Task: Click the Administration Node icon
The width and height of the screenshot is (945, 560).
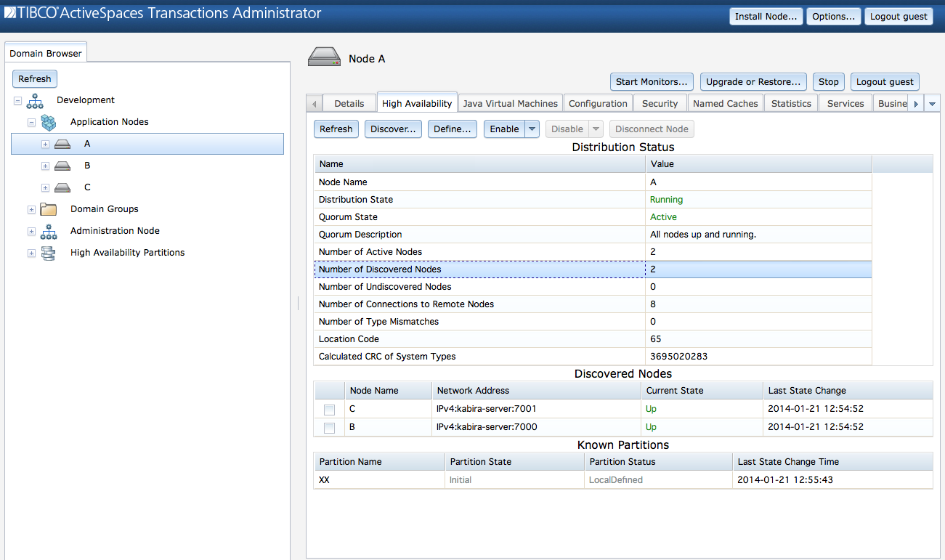Action: tap(49, 231)
